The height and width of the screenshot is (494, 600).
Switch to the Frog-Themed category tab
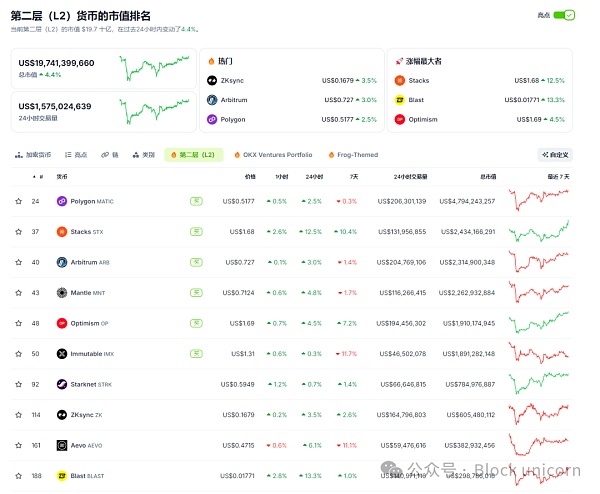point(355,155)
